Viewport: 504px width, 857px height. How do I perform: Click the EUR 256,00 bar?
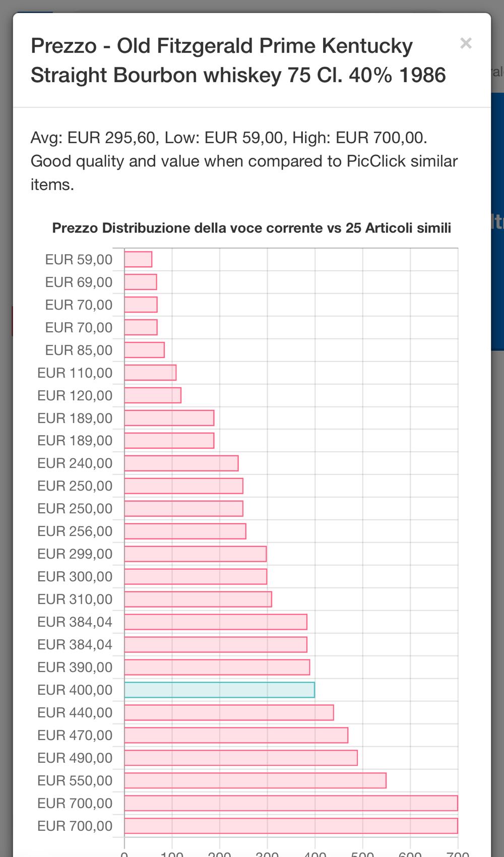point(185,531)
